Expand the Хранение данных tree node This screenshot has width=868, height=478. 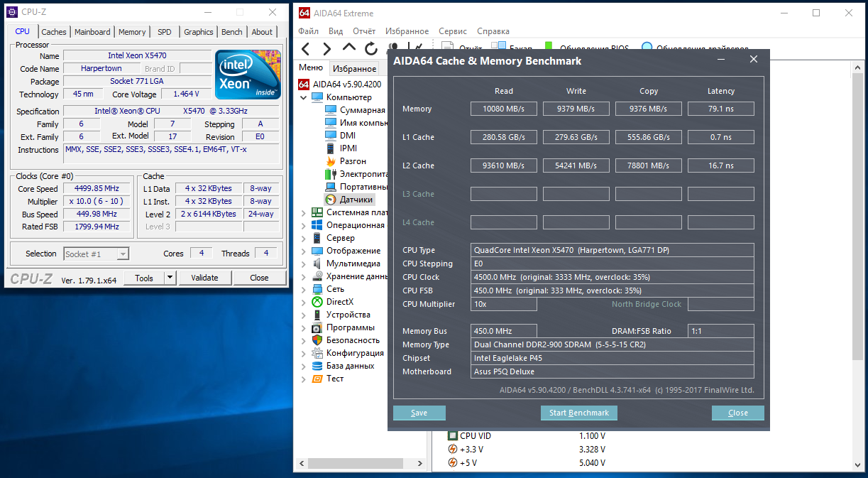pyautogui.click(x=304, y=276)
